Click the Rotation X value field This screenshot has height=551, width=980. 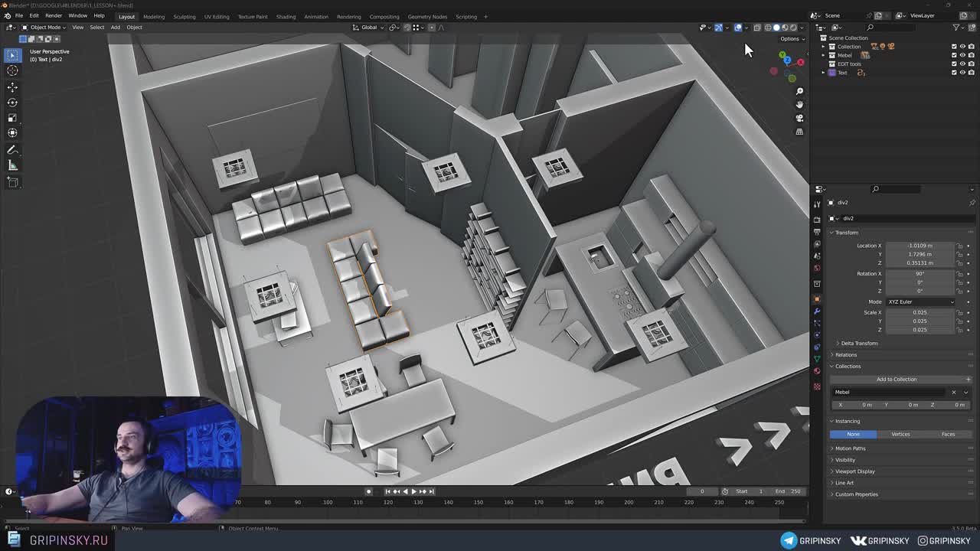920,273
